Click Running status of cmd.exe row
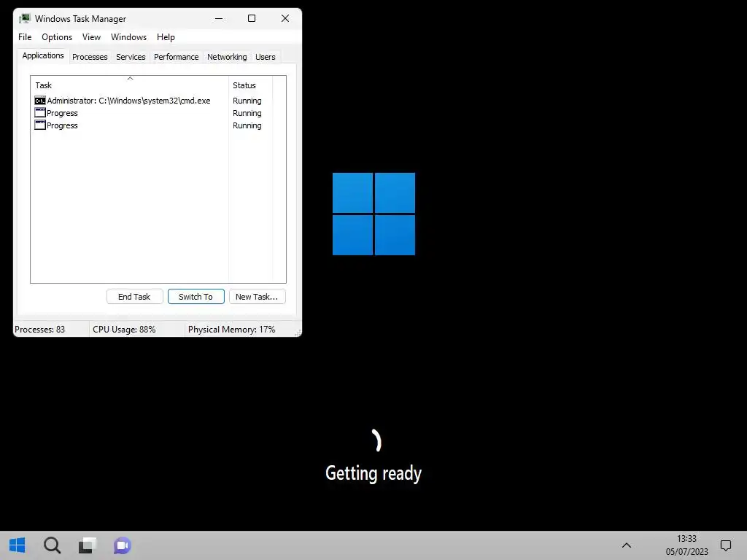Image resolution: width=747 pixels, height=560 pixels. click(x=247, y=101)
